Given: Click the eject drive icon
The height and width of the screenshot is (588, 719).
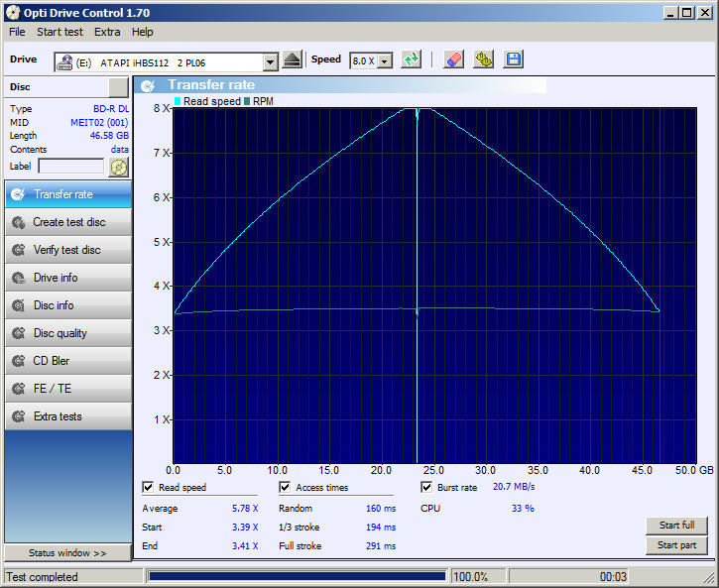Looking at the screenshot, I should pyautogui.click(x=293, y=60).
